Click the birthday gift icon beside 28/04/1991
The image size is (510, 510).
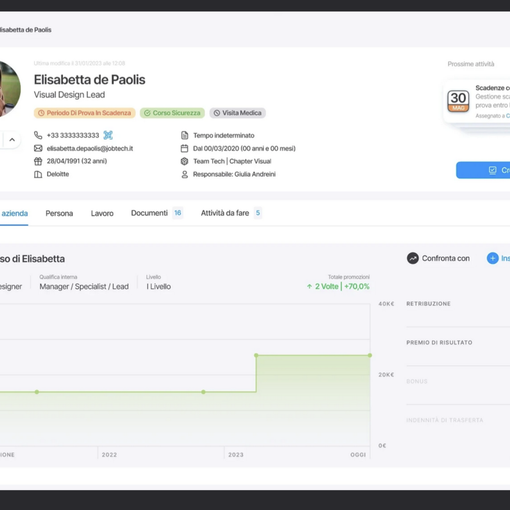tap(38, 161)
